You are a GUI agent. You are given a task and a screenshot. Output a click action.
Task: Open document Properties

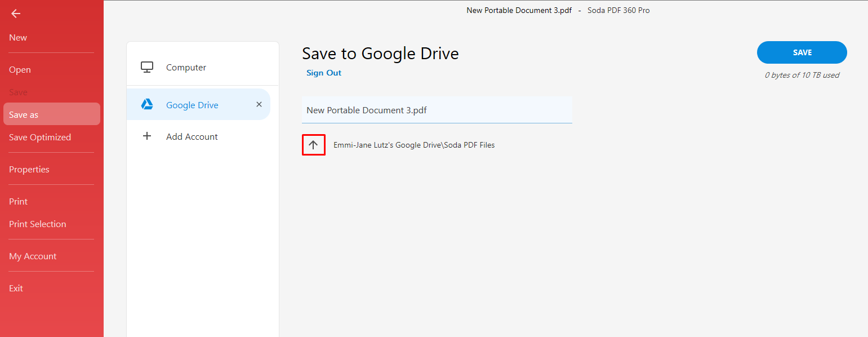coord(29,170)
